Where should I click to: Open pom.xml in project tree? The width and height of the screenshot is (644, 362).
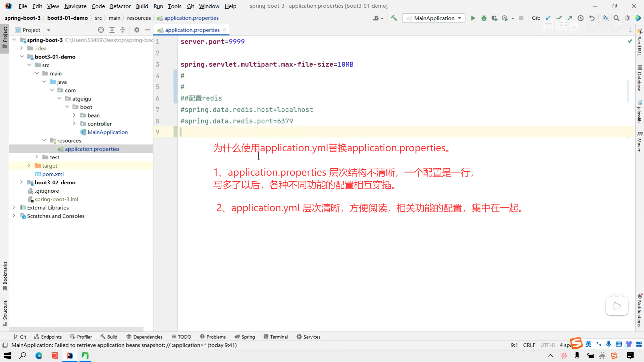[53, 174]
